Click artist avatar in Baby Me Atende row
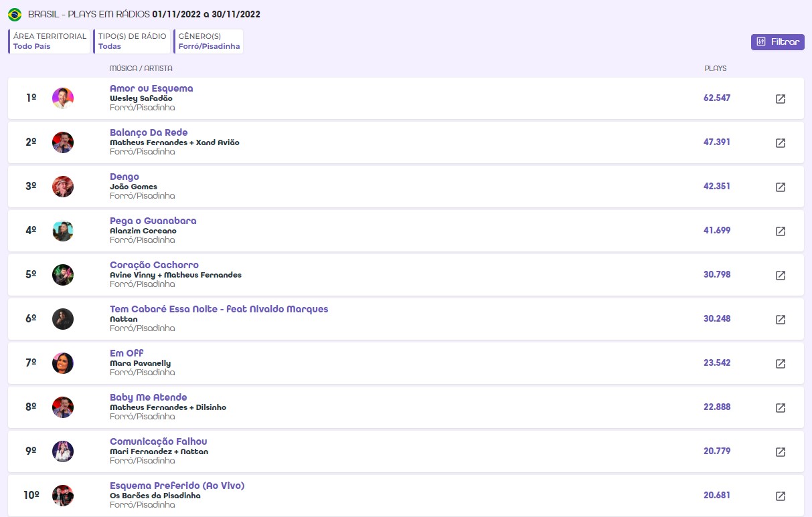The image size is (812, 517). click(63, 407)
